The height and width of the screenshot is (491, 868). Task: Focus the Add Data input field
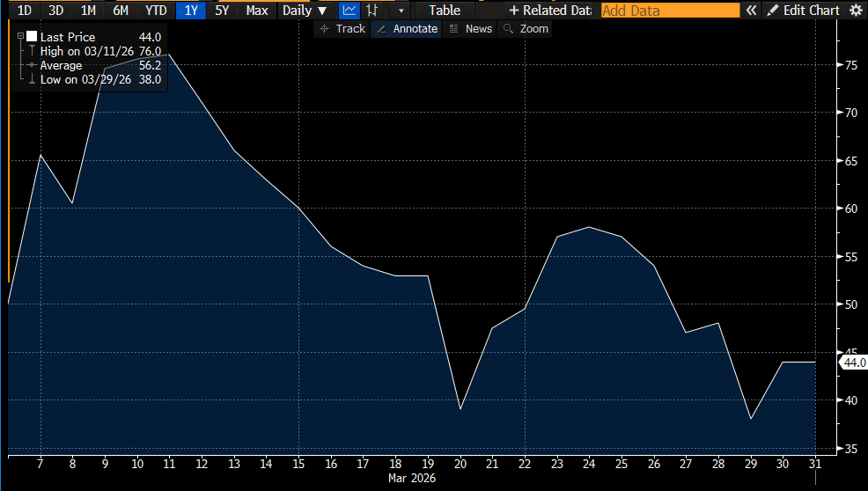670,10
